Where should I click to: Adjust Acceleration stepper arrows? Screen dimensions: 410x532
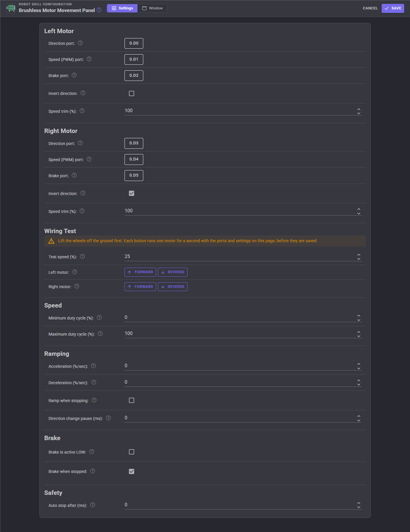359,366
